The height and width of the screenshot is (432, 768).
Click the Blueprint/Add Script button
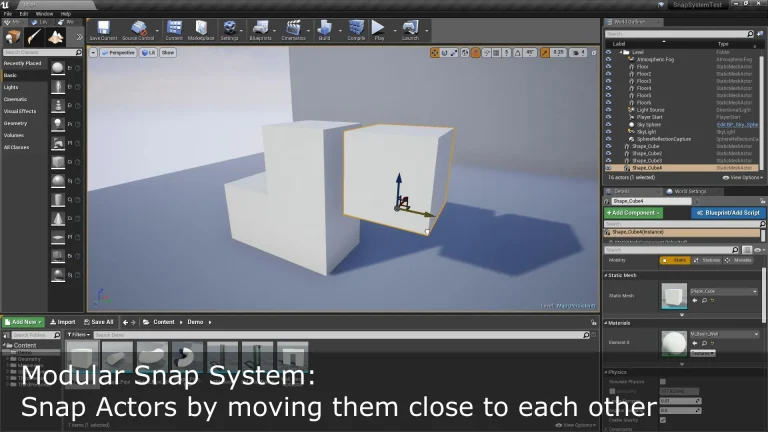(727, 213)
